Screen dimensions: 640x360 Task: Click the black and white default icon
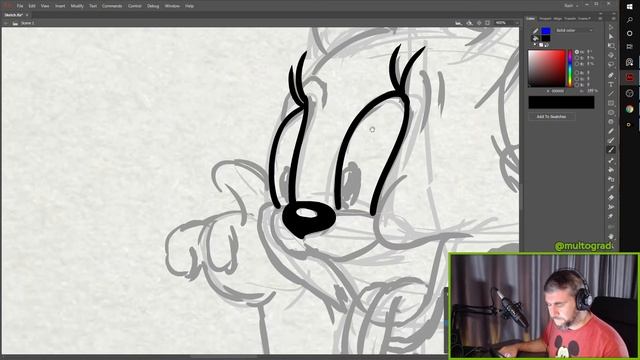[536, 45]
